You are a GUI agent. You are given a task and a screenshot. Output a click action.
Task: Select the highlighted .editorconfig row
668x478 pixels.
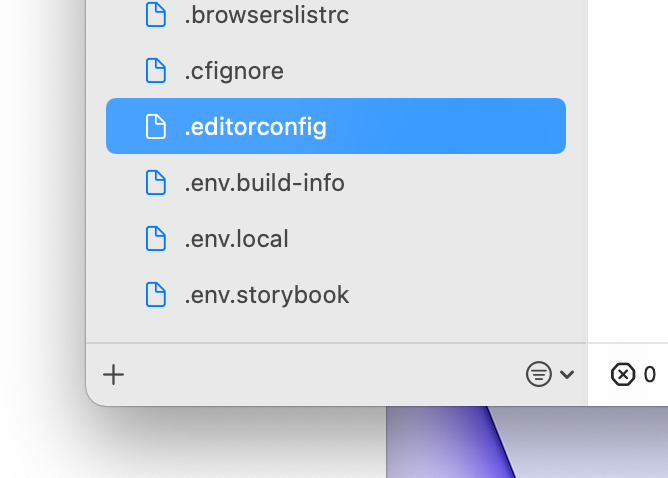coord(335,127)
